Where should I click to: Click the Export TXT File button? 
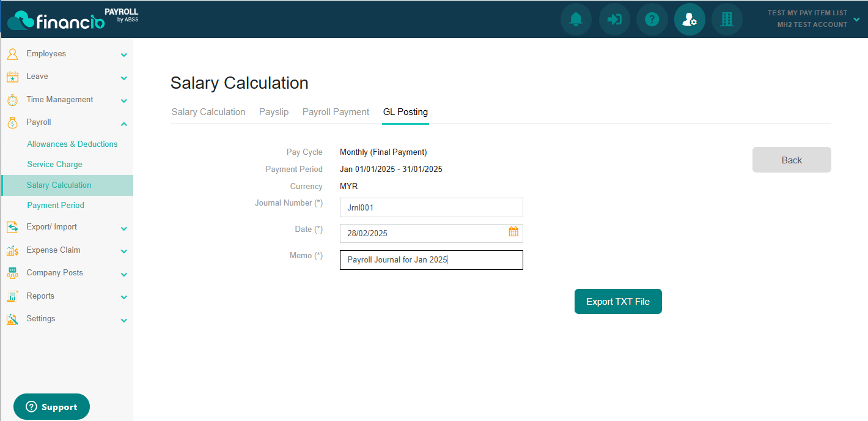pyautogui.click(x=618, y=302)
